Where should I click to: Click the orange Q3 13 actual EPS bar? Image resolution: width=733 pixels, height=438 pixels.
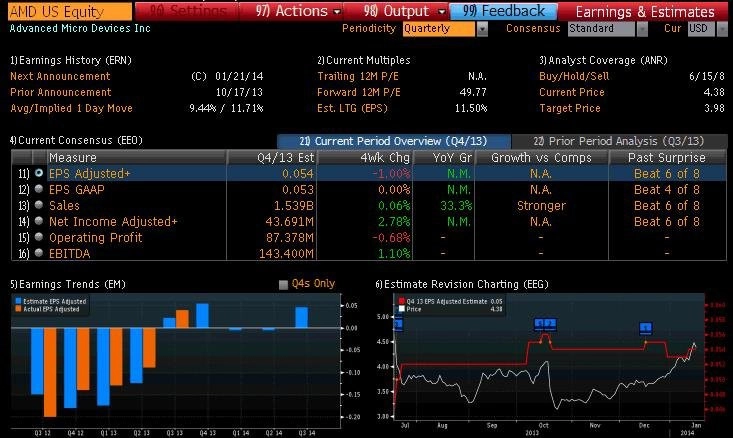coord(182,319)
